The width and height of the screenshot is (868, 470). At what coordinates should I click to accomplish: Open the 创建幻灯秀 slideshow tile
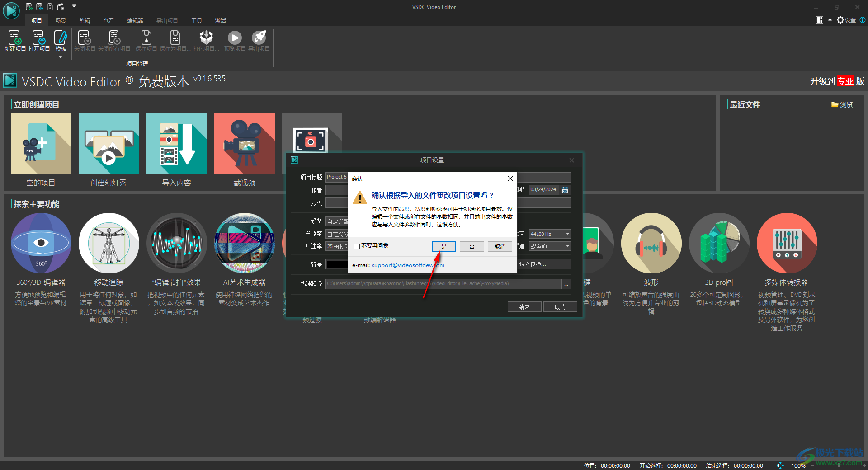[x=108, y=144]
